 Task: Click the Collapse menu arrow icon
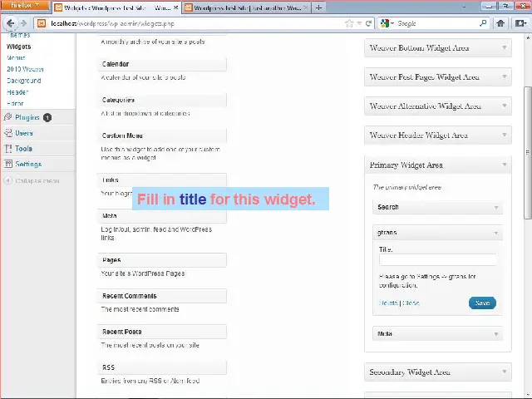(7, 180)
